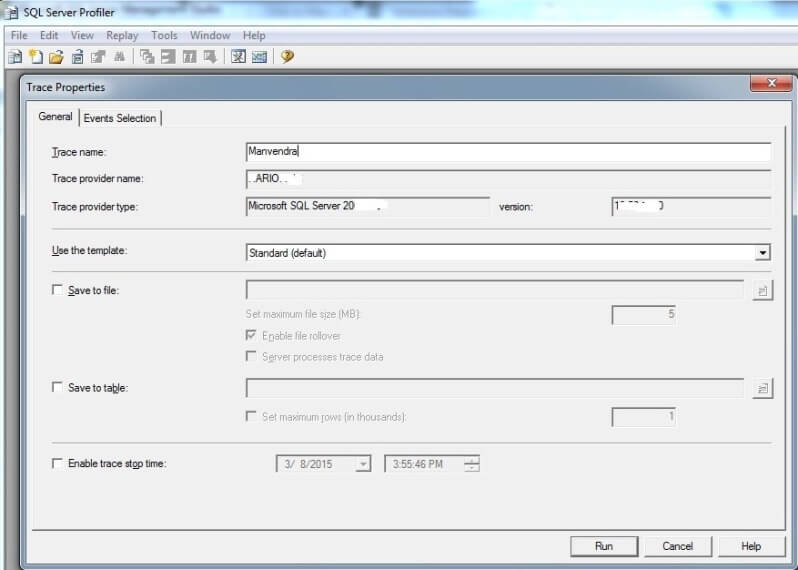Open the View menu
Viewport: 798px width, 570px height.
pyautogui.click(x=82, y=36)
